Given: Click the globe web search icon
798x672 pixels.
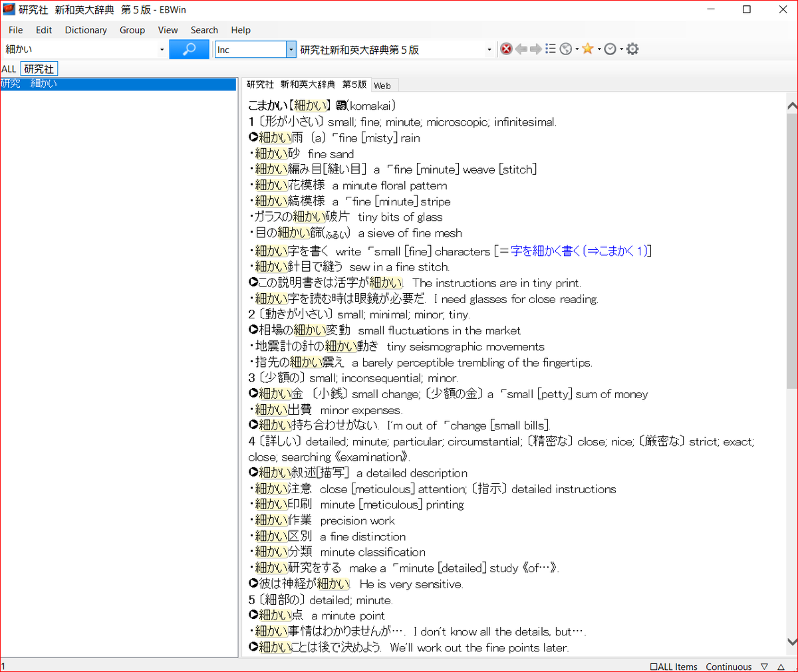Looking at the screenshot, I should point(566,49).
